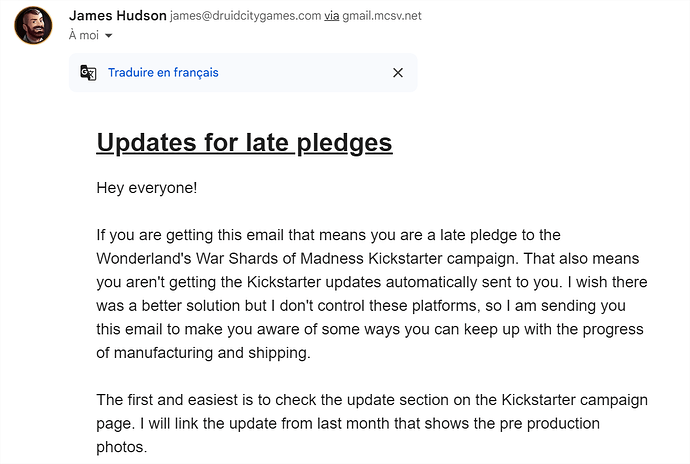Click the Traduire en français link
This screenshot has height=464, width=690.
pos(163,73)
